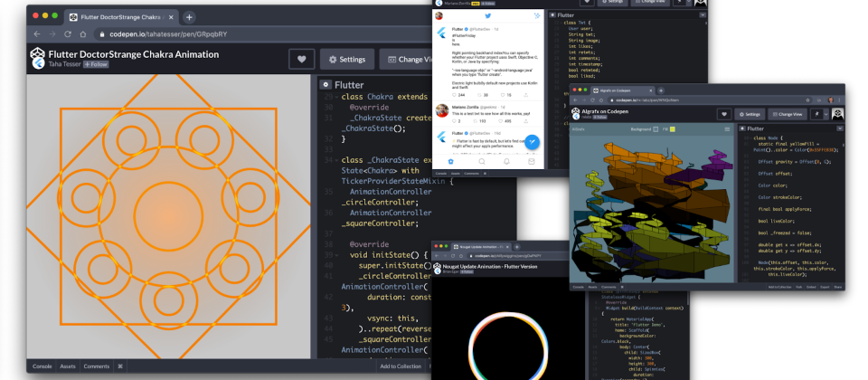Screen dimensions: 868x380
Task: Select the messages envelope in tweet app bottom bar
Action: coord(532,161)
